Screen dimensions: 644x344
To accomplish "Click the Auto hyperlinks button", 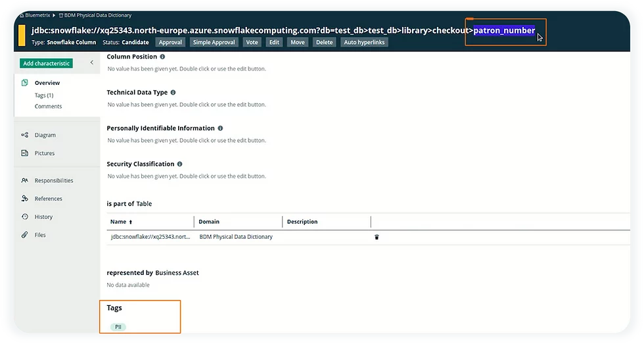I will 364,42.
